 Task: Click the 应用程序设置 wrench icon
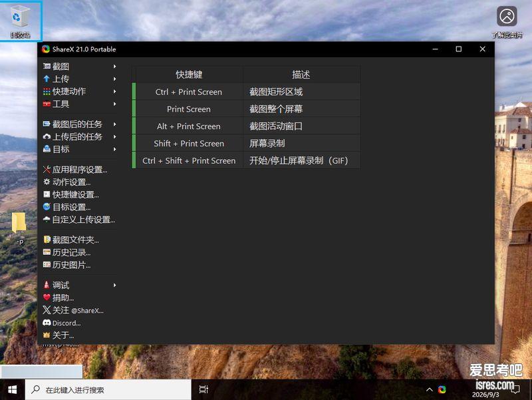point(47,170)
